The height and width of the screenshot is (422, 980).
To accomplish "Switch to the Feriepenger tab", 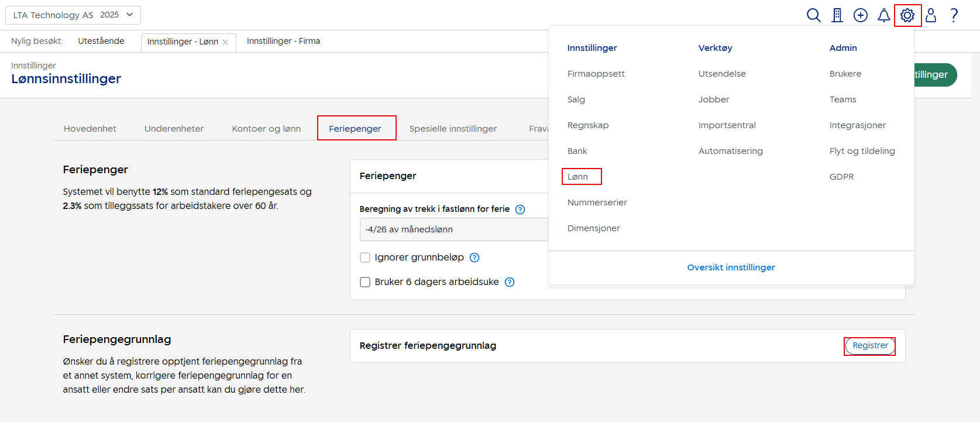I will click(355, 129).
